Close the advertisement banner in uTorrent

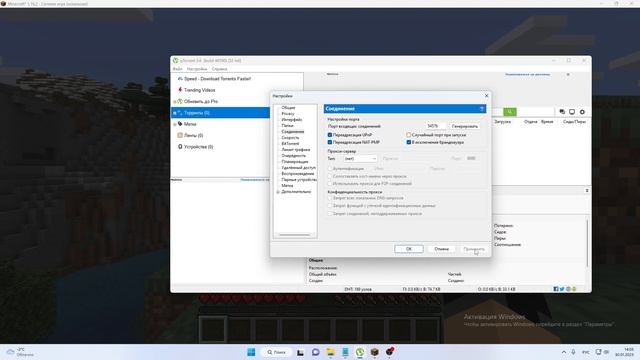pos(568,74)
